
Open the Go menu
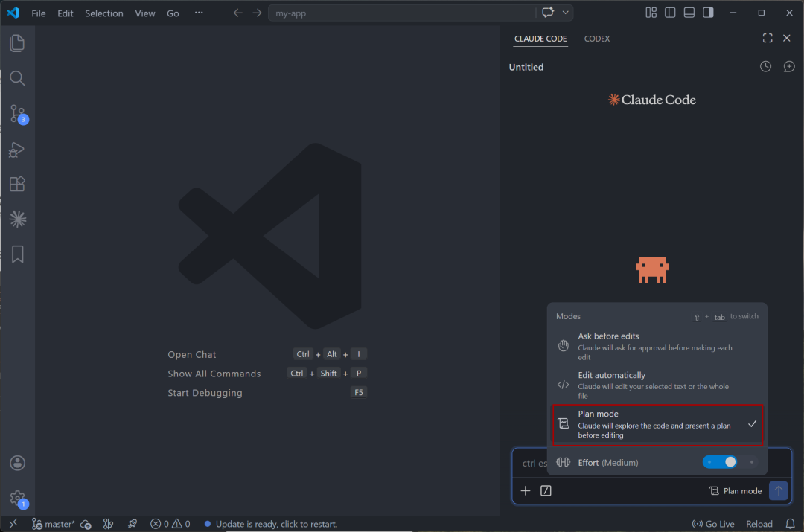pos(173,13)
